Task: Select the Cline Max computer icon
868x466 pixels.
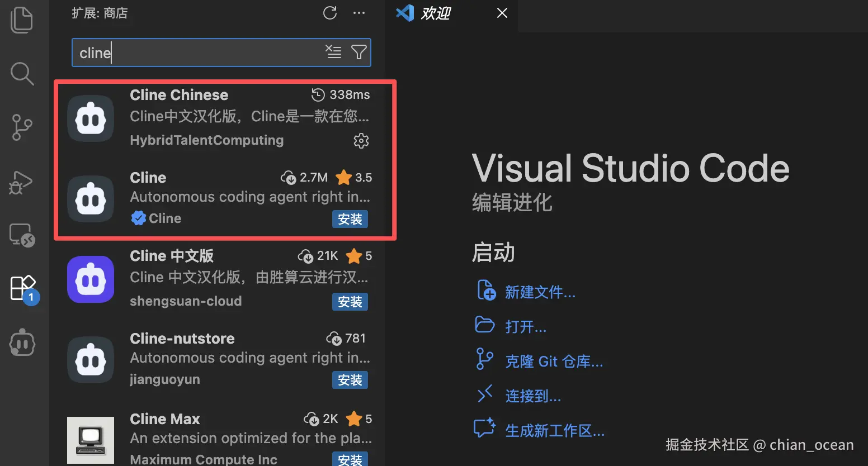Action: click(91, 440)
